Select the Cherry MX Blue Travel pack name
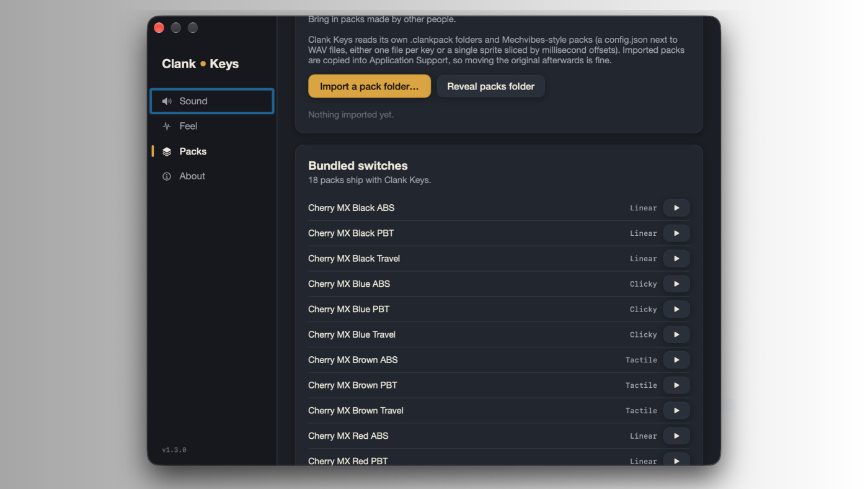This screenshot has height=489, width=868. (x=352, y=334)
